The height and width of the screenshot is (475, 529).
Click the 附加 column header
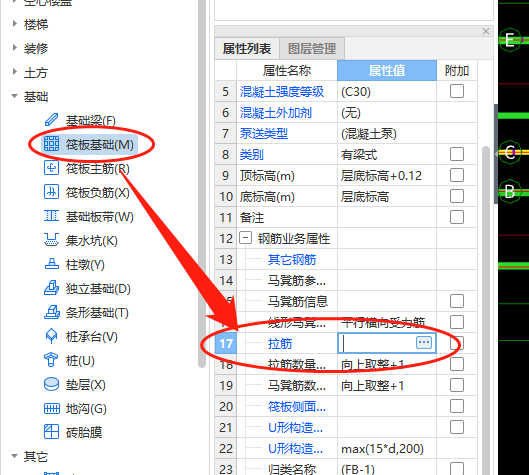tap(457, 71)
